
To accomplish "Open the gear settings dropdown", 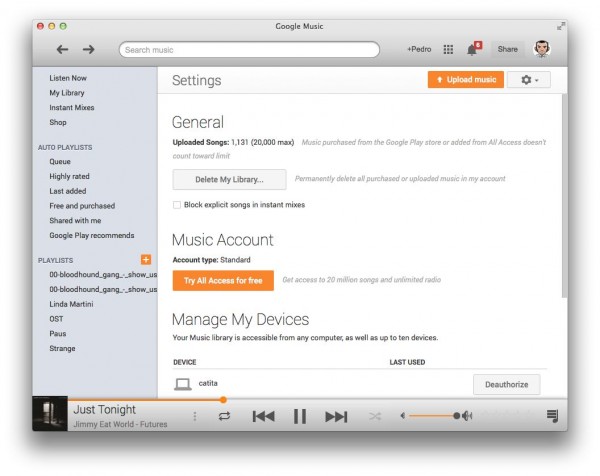I will 529,80.
